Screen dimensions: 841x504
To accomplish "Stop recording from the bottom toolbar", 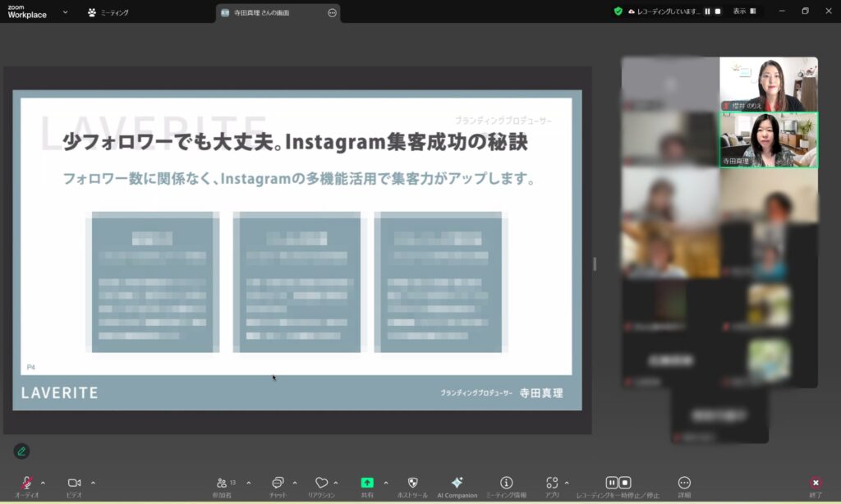I will 625,483.
